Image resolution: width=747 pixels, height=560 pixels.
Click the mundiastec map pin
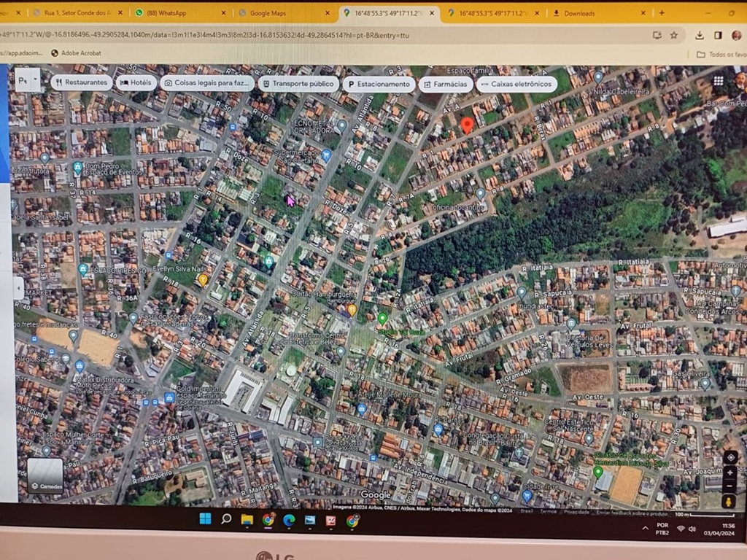(522, 292)
